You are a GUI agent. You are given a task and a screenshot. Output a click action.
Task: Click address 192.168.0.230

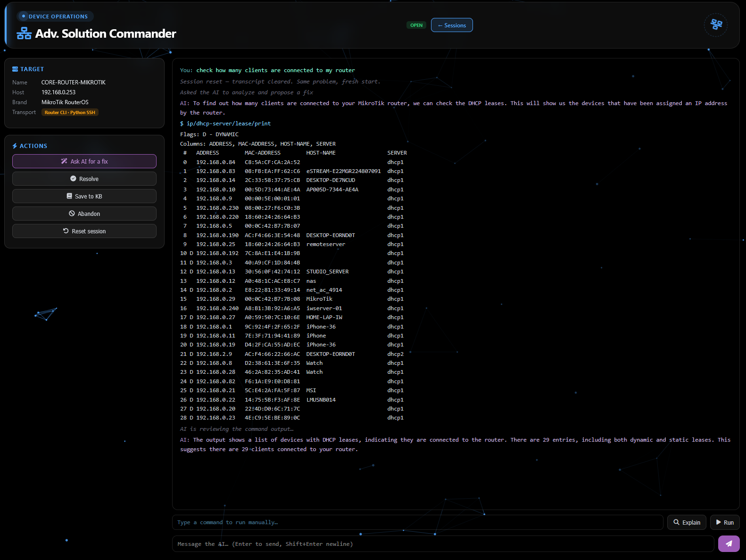[x=217, y=208]
